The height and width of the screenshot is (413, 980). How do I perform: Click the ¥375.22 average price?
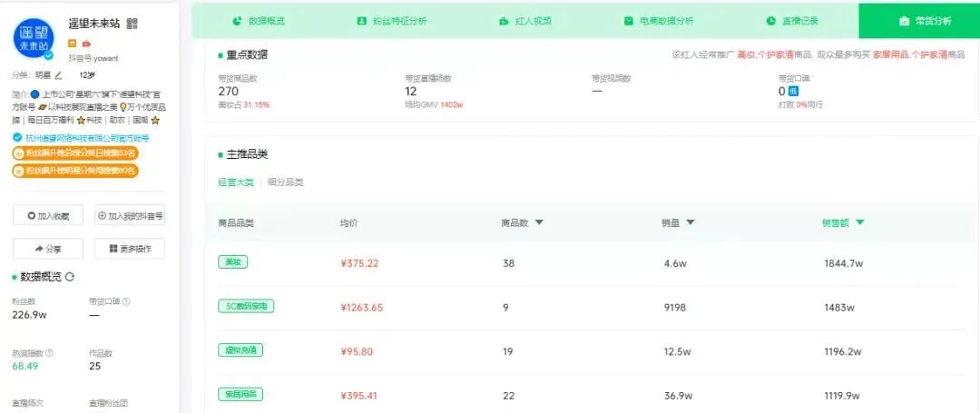(359, 263)
